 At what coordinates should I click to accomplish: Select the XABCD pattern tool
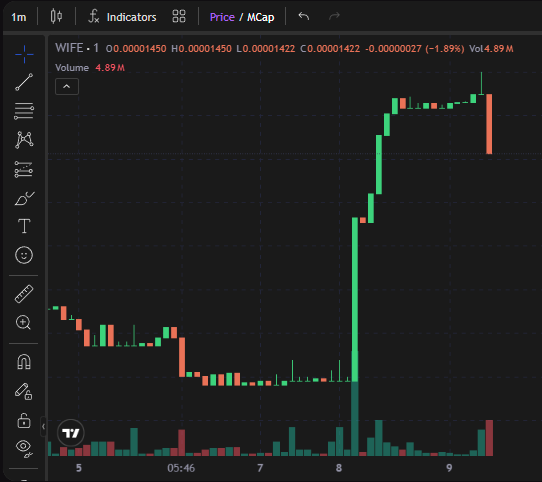[x=24, y=140]
